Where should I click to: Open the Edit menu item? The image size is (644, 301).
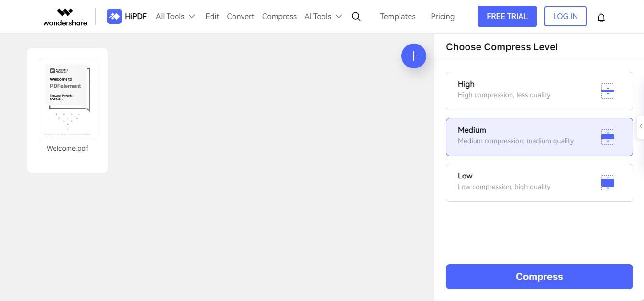pos(212,16)
